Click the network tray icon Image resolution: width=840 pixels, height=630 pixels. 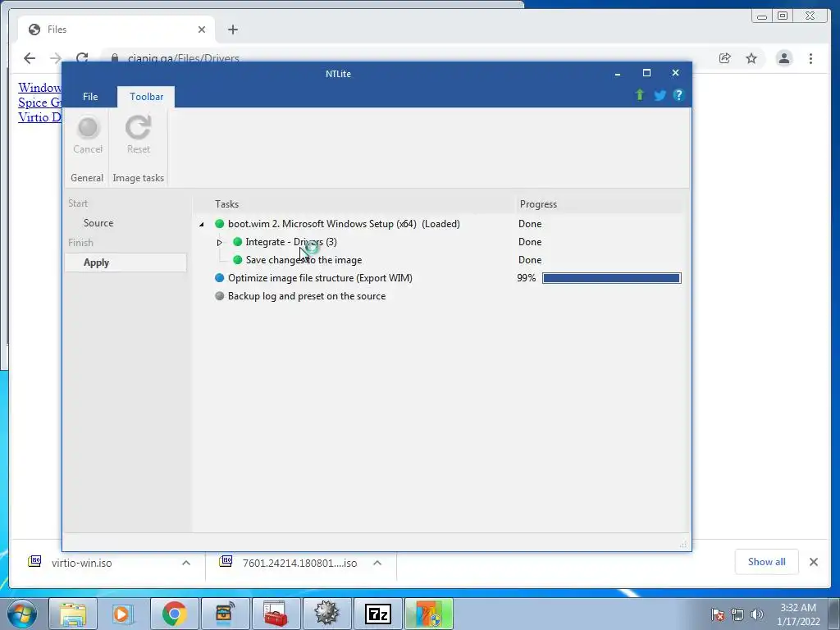click(x=737, y=614)
